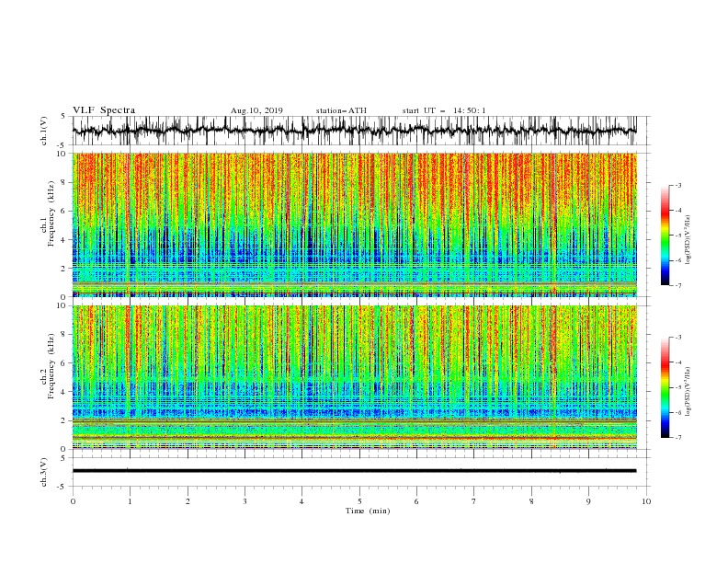728x563 pixels.
Task: Click the "Time (min)" x-axis label
Action: point(368,511)
